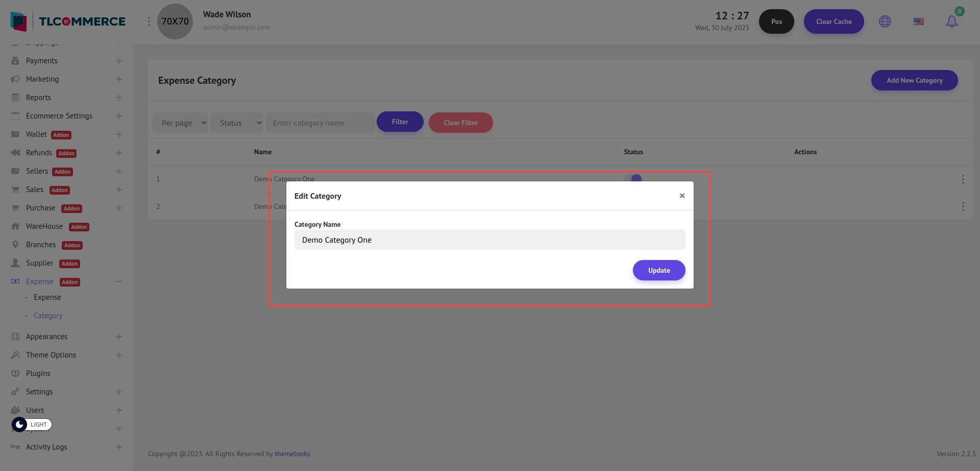980x471 pixels.
Task: Open the notifications bell
Action: pos(951,21)
